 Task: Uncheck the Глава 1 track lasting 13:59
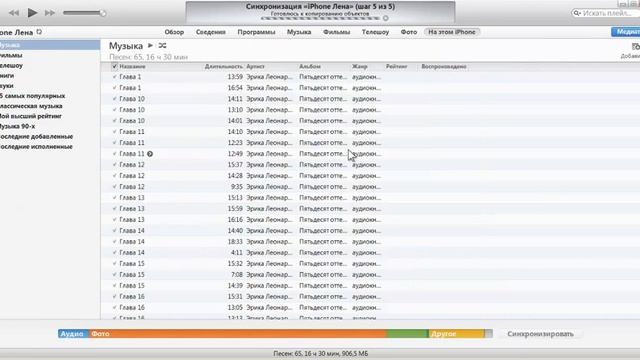(x=114, y=77)
